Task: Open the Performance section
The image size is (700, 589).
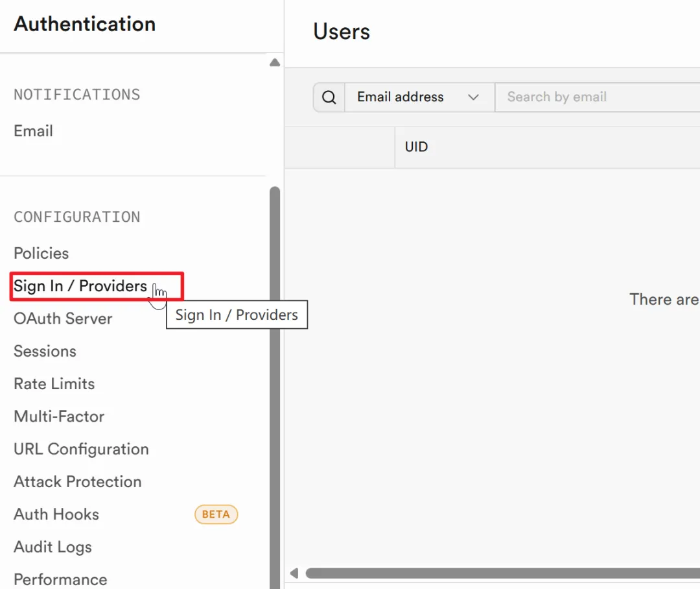Action: click(x=60, y=579)
